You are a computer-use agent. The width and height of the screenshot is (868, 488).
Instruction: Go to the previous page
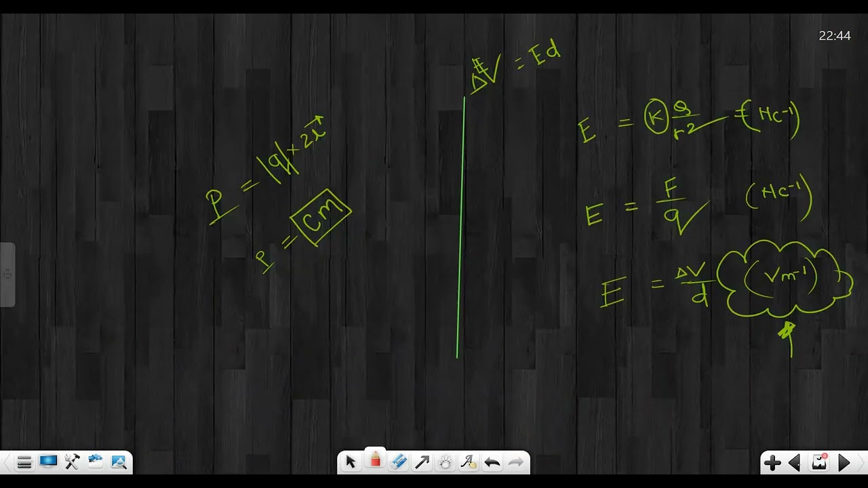(x=795, y=463)
